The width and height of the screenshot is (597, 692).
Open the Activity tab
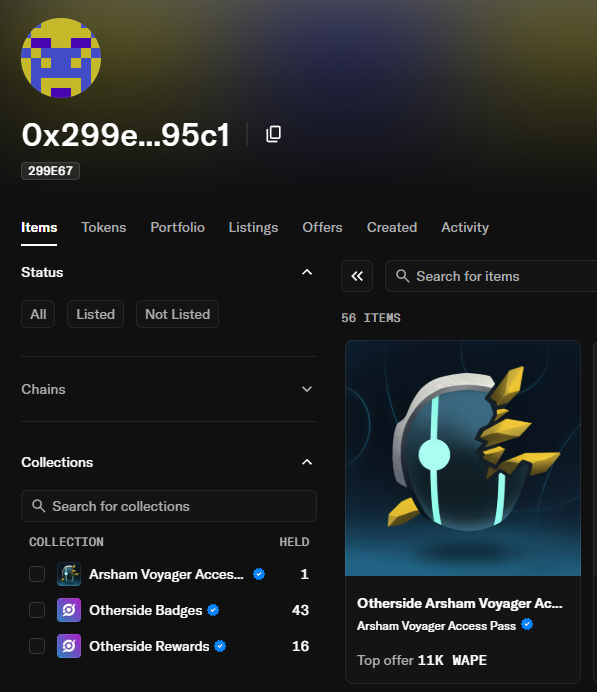[x=465, y=228]
